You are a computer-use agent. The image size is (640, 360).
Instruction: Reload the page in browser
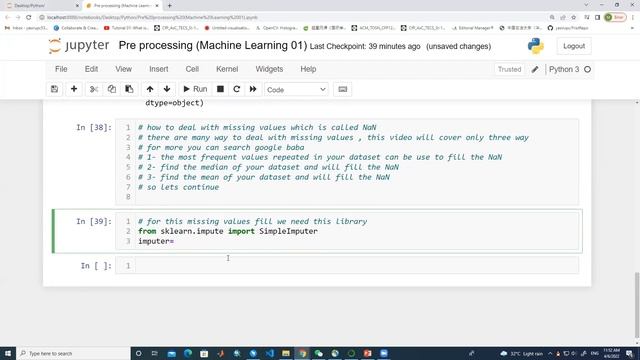pyautogui.click(x=29, y=17)
